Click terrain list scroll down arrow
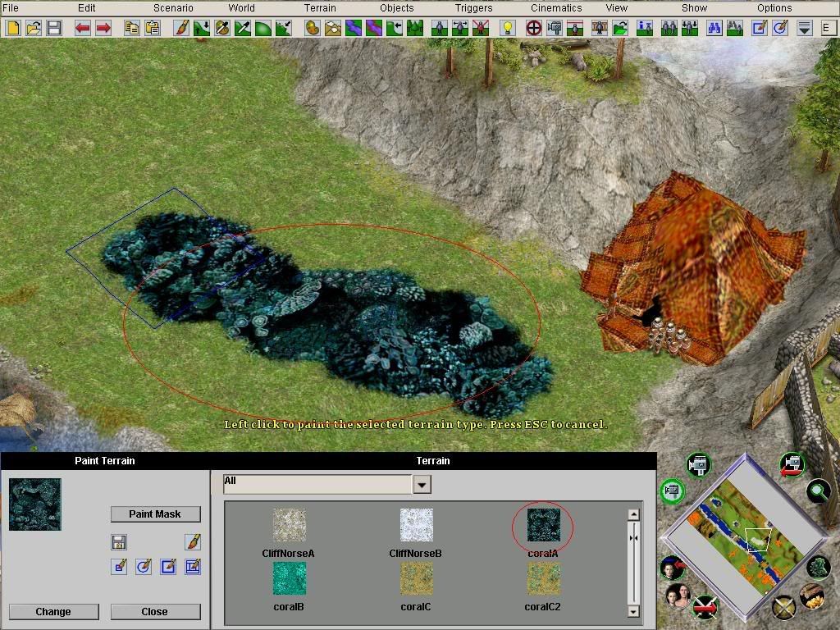This screenshot has width=840, height=630. coord(633,611)
